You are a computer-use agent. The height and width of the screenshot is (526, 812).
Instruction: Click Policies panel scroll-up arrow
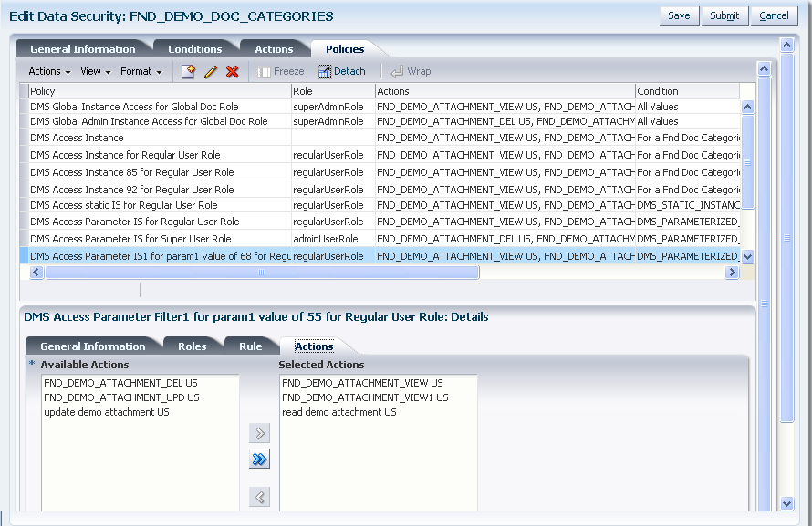(x=764, y=68)
